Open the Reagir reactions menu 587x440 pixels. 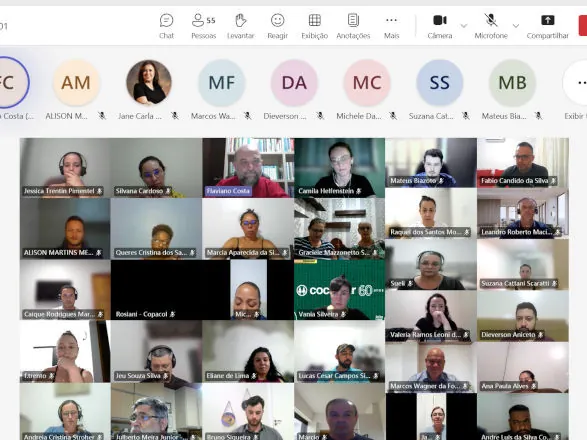click(277, 26)
